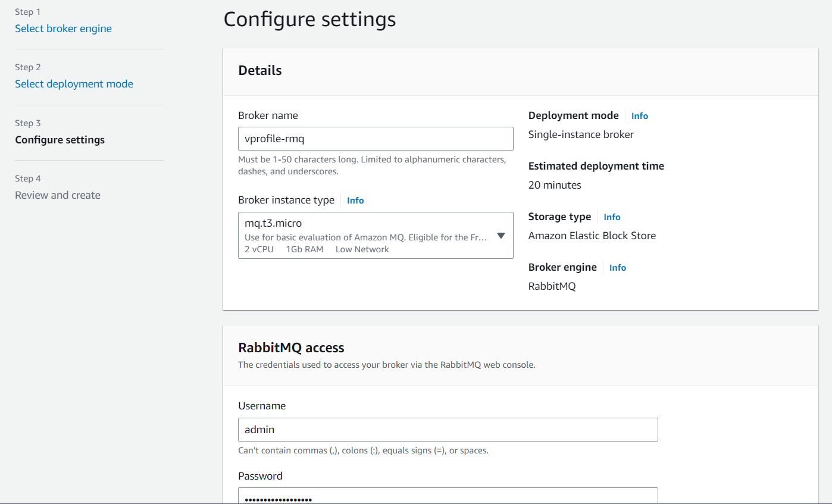The image size is (832, 504).
Task: Click the Broker name input field
Action: [x=376, y=138]
